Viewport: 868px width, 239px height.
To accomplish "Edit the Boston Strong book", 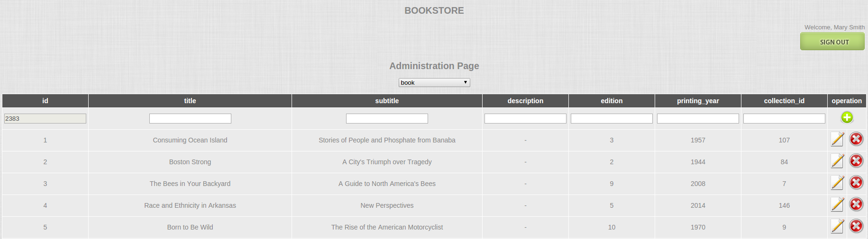I will [x=838, y=161].
